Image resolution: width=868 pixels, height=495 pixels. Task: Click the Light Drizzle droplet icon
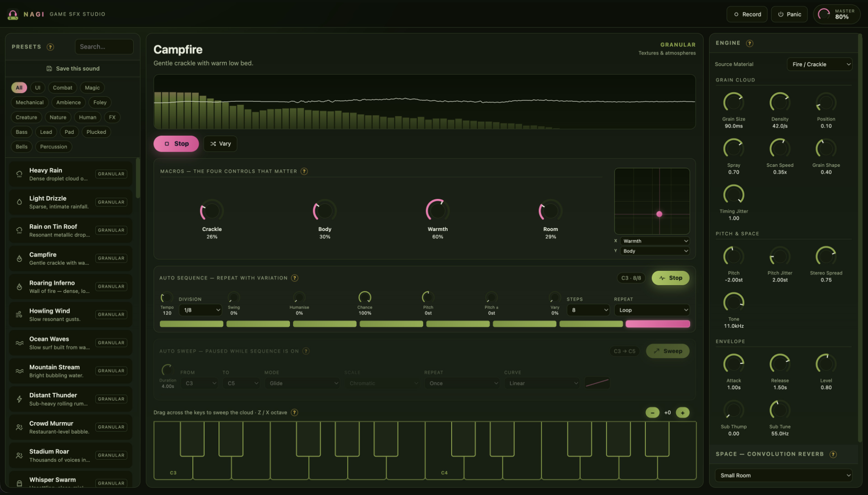pyautogui.click(x=19, y=202)
